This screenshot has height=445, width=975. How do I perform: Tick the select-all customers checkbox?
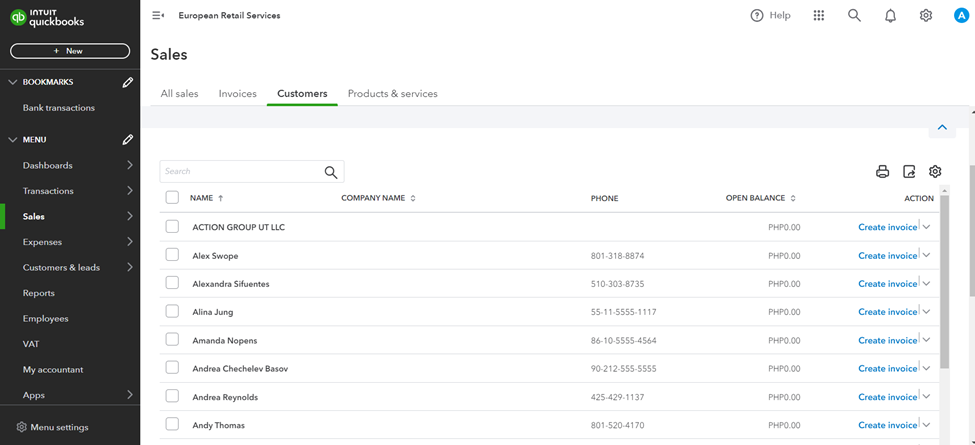(x=172, y=198)
